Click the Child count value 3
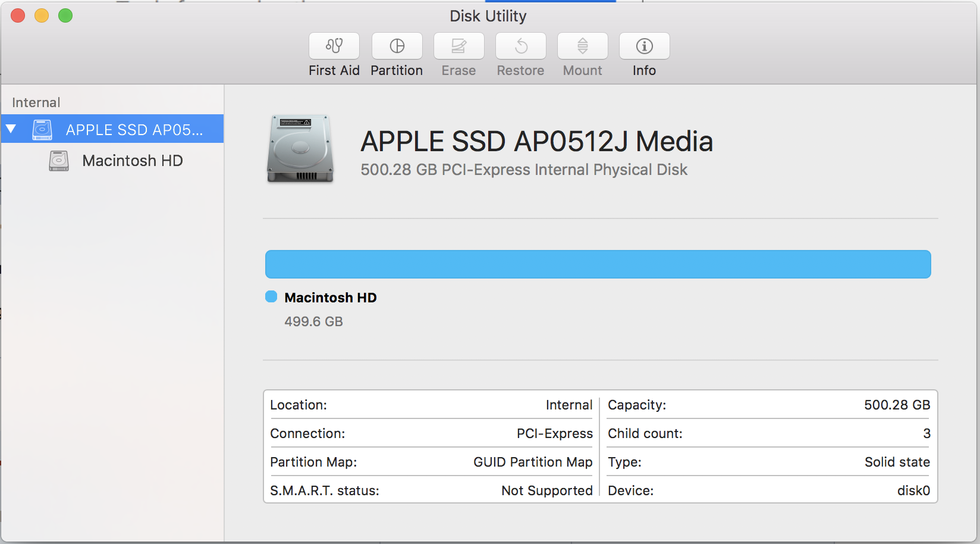The height and width of the screenshot is (544, 980). [x=926, y=433]
